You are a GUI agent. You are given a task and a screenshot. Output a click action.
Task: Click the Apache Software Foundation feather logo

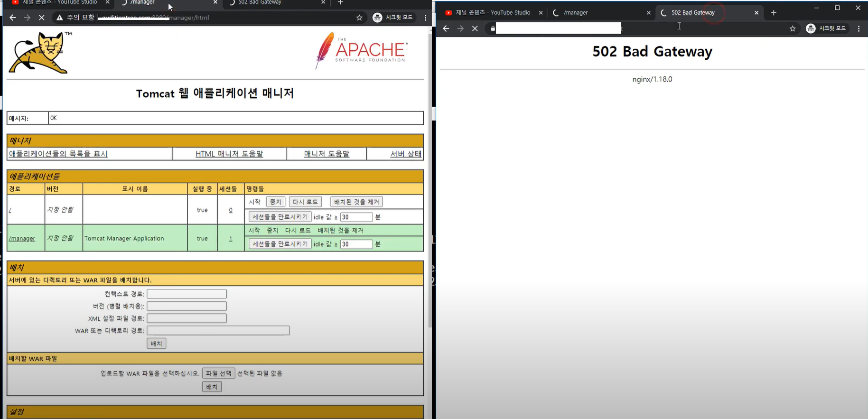(x=362, y=50)
